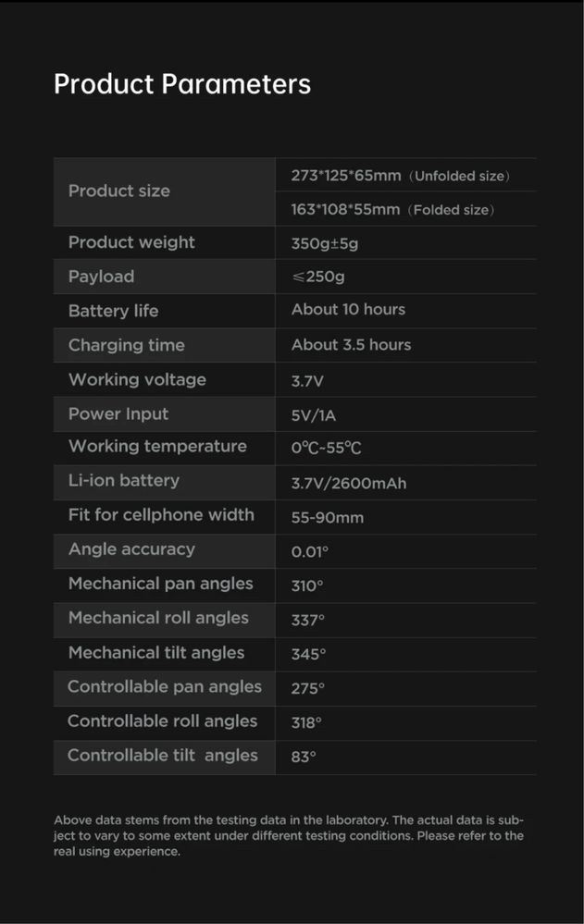This screenshot has height=924, width=584.
Task: Click the Working voltage 3.7V value
Action: (307, 381)
